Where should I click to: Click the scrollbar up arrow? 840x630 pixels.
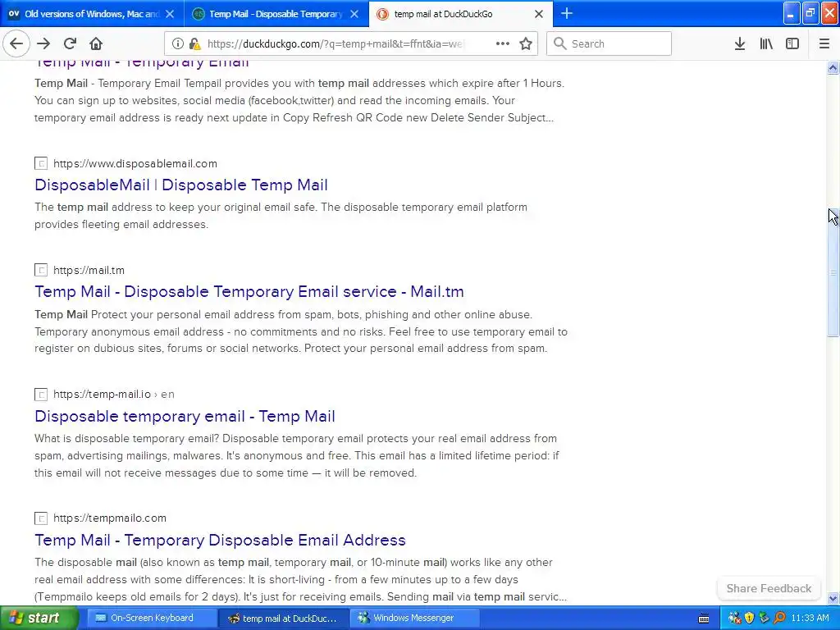833,67
